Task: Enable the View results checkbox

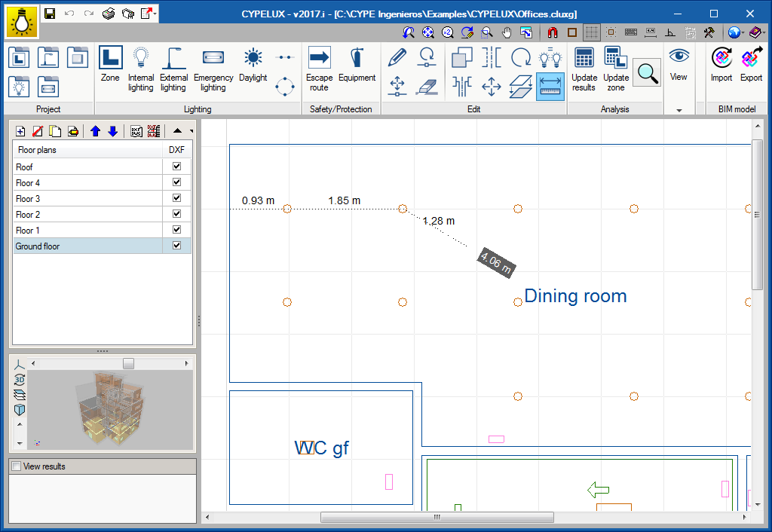Action: [x=15, y=466]
